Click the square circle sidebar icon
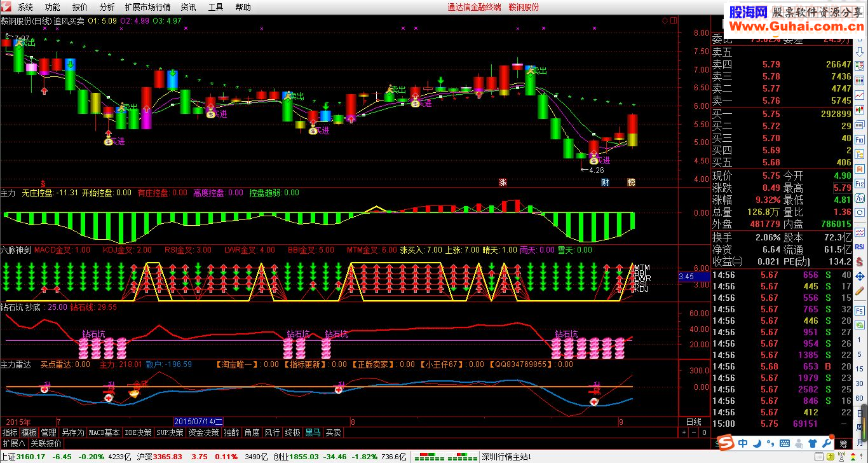 pyautogui.click(x=860, y=212)
